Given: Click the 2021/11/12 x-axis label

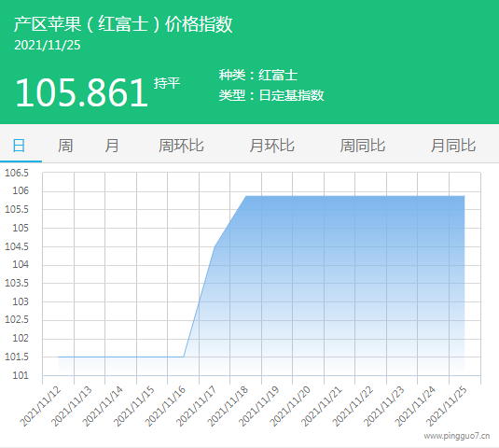Looking at the screenshot, I should point(40,406).
